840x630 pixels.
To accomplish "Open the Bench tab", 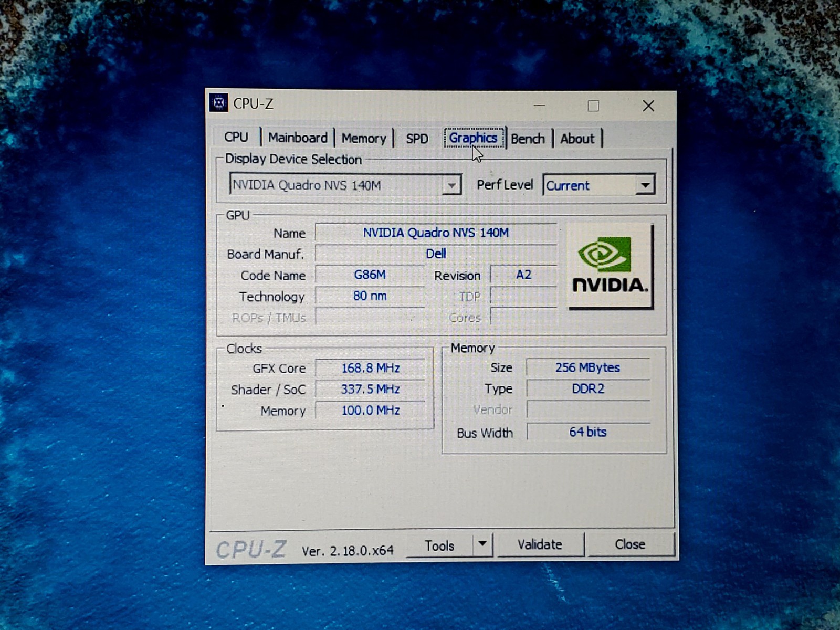I will pyautogui.click(x=528, y=139).
